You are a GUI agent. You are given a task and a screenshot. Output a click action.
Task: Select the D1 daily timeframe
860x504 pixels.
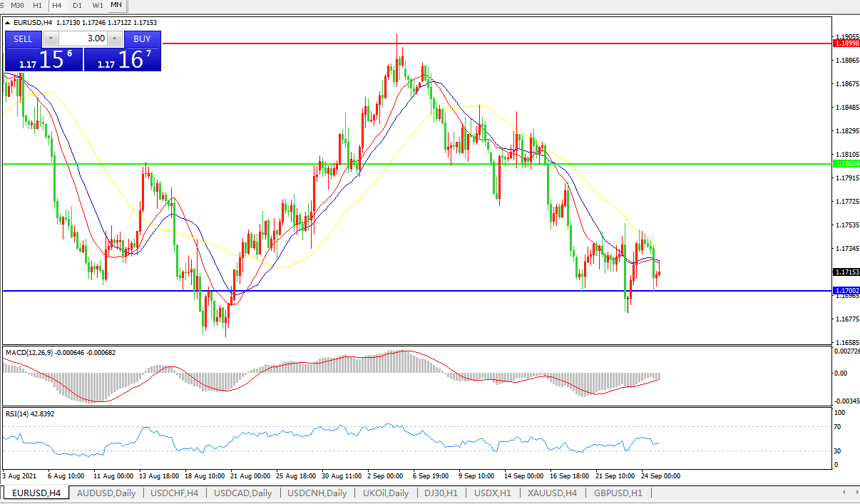pyautogui.click(x=77, y=5)
